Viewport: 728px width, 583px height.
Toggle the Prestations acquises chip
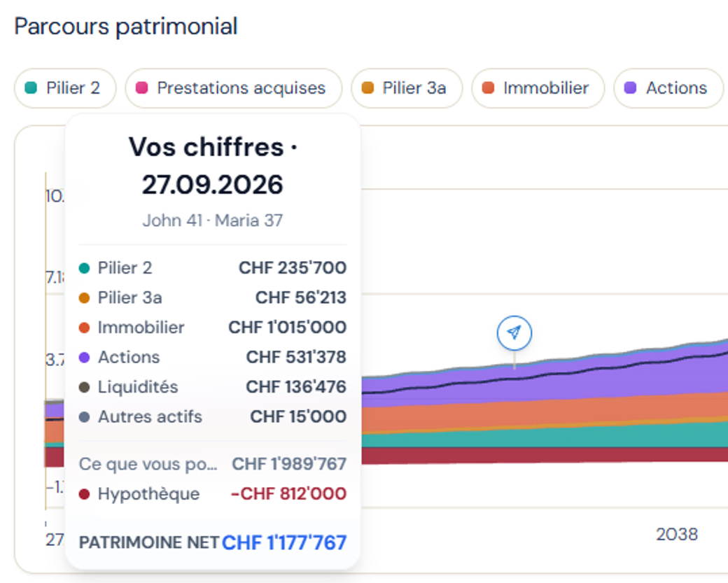(234, 88)
